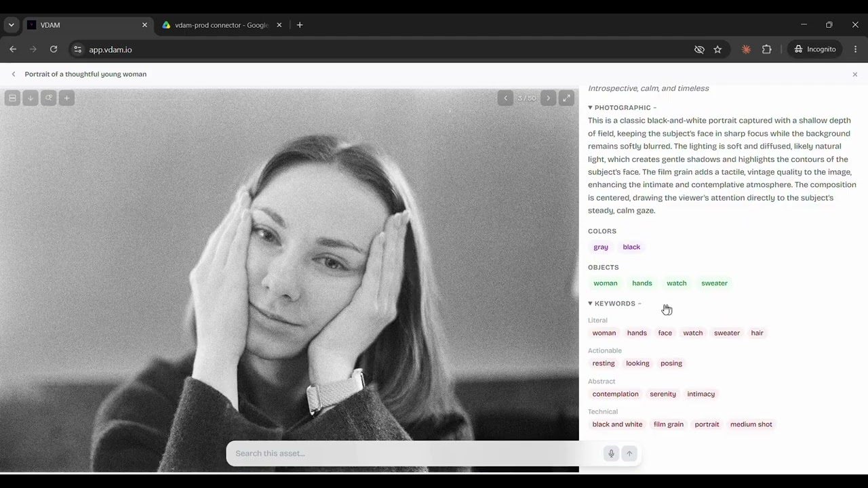868x488 pixels.
Task: Click the orange extension icon in toolbar
Action: tap(746, 49)
